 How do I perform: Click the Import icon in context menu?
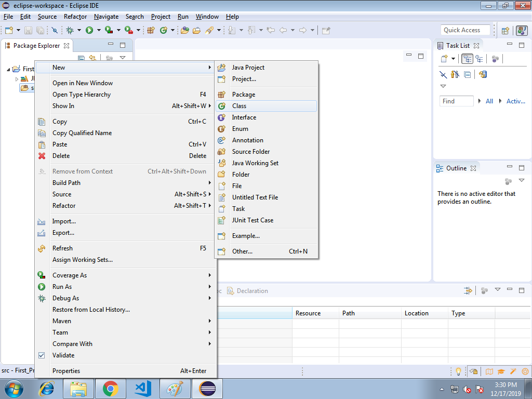(x=42, y=221)
